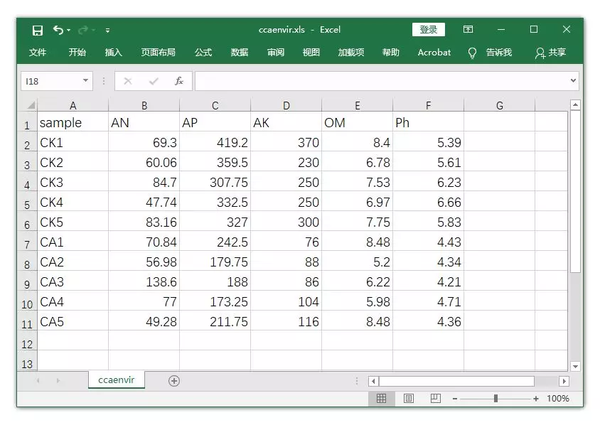
Task: Click the Ph header cell
Action: [428, 122]
